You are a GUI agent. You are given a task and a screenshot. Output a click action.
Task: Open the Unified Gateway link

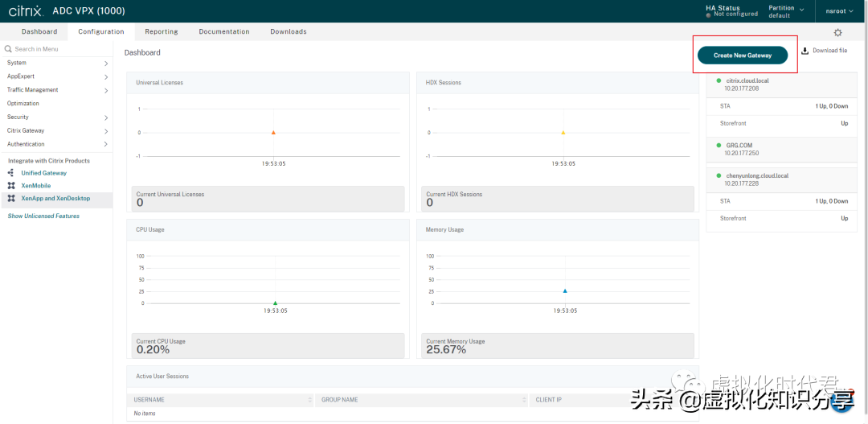(43, 173)
